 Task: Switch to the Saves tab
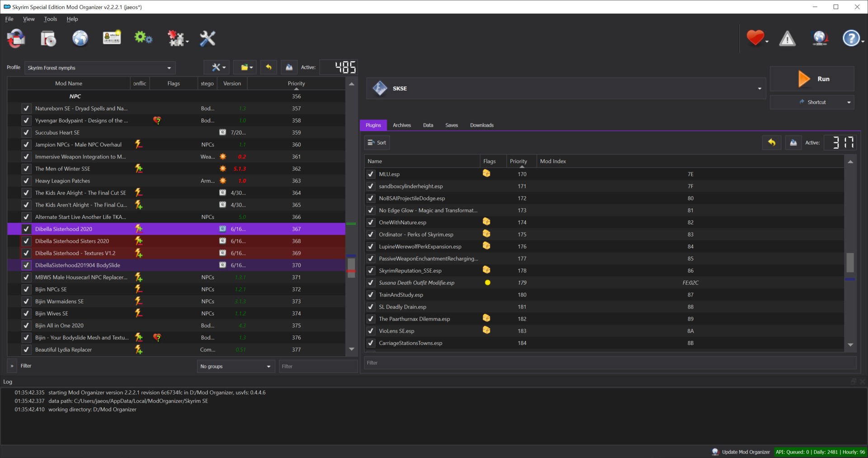(452, 125)
